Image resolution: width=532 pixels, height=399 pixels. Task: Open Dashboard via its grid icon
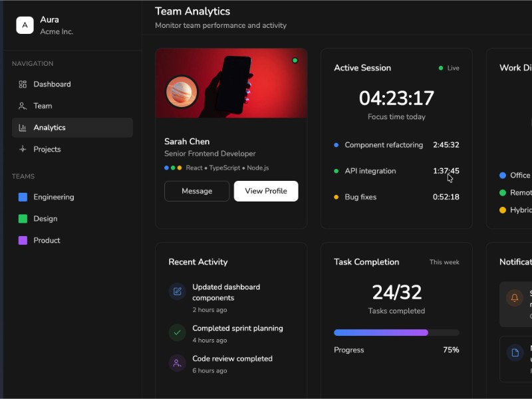tap(23, 84)
